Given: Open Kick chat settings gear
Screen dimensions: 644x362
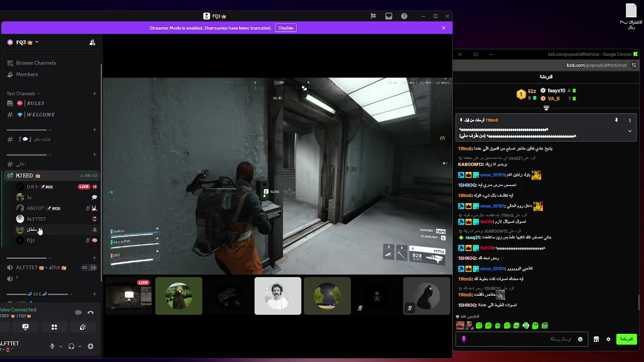Looking at the screenshot, I should point(608,339).
